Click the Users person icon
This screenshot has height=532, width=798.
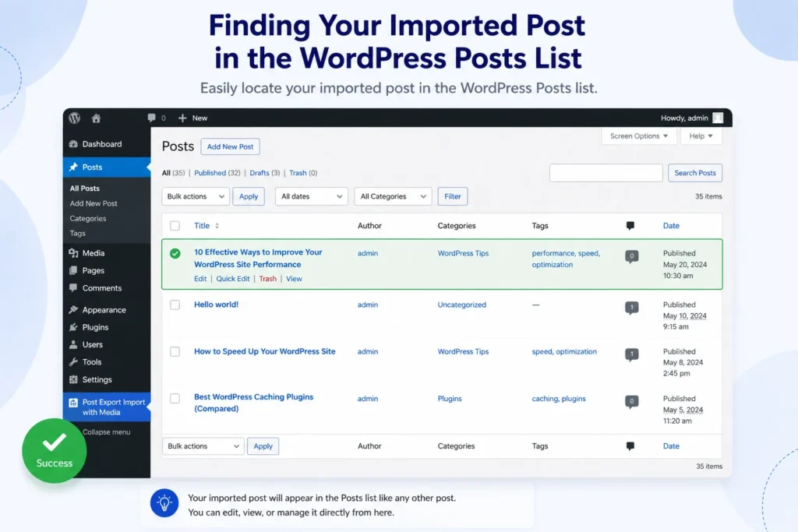click(x=73, y=344)
